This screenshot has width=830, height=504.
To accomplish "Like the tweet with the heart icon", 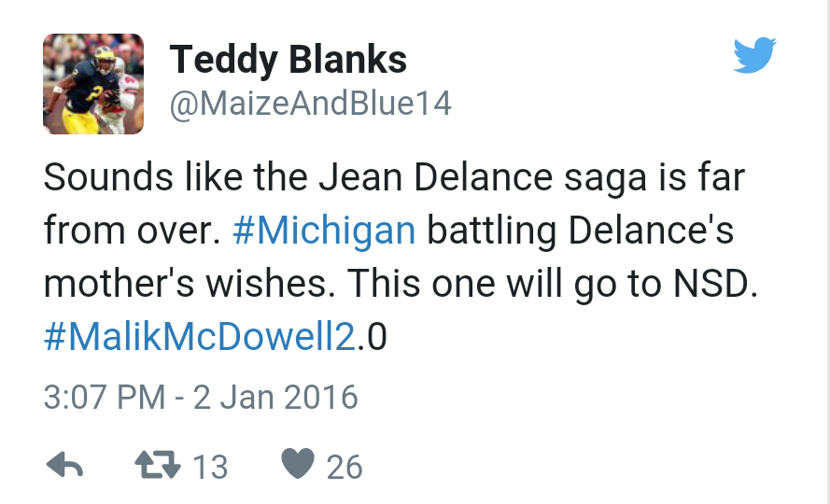I will click(298, 465).
